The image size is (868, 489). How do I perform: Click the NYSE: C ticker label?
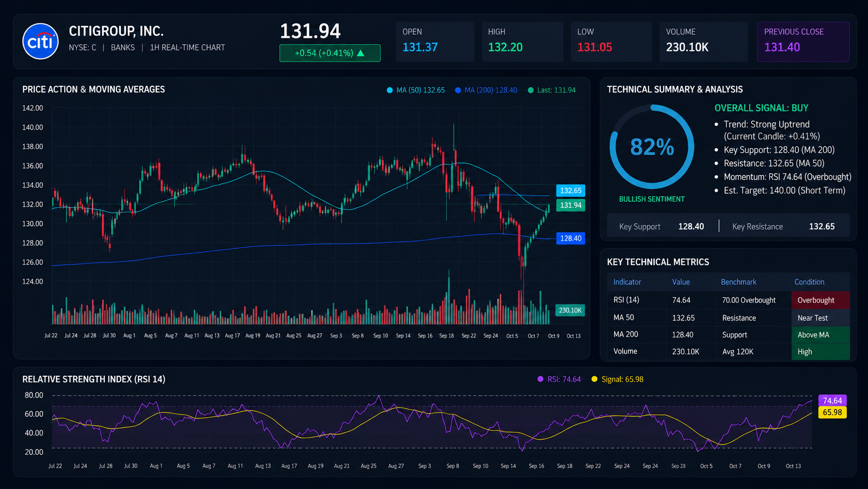[83, 48]
